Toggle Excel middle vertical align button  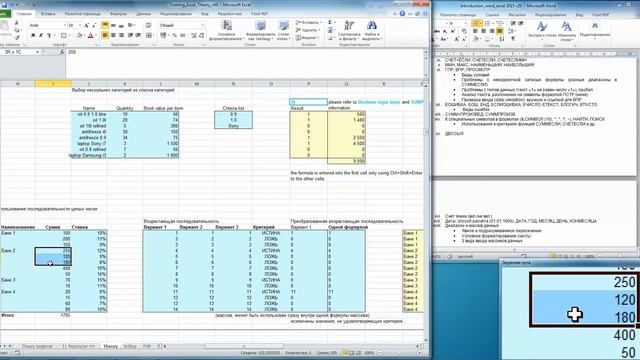pos(113,26)
